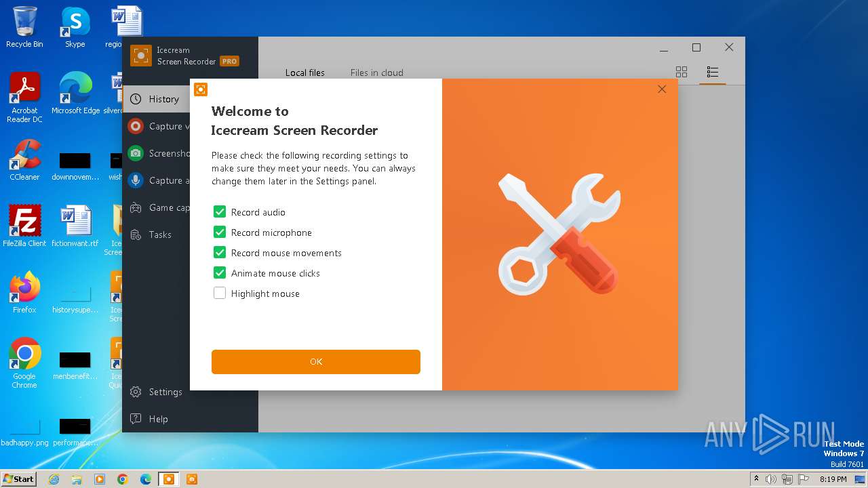Close the Welcome dialog with X
Image resolution: width=868 pixels, height=488 pixels.
point(662,89)
